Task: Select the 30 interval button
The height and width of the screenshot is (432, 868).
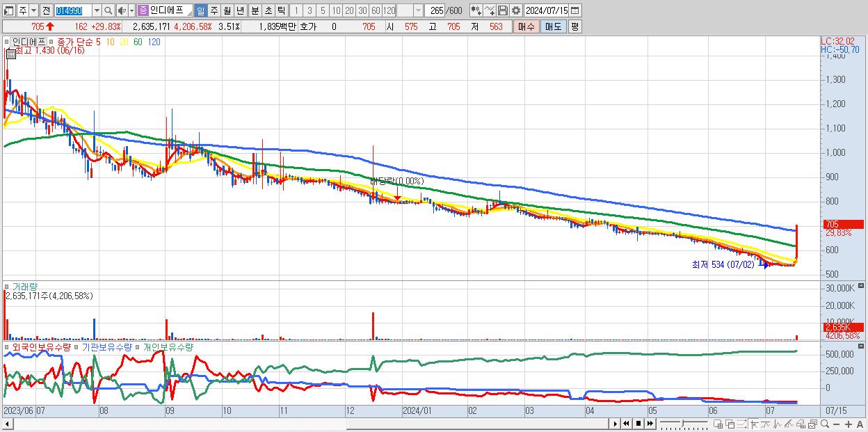Action: 362,10
